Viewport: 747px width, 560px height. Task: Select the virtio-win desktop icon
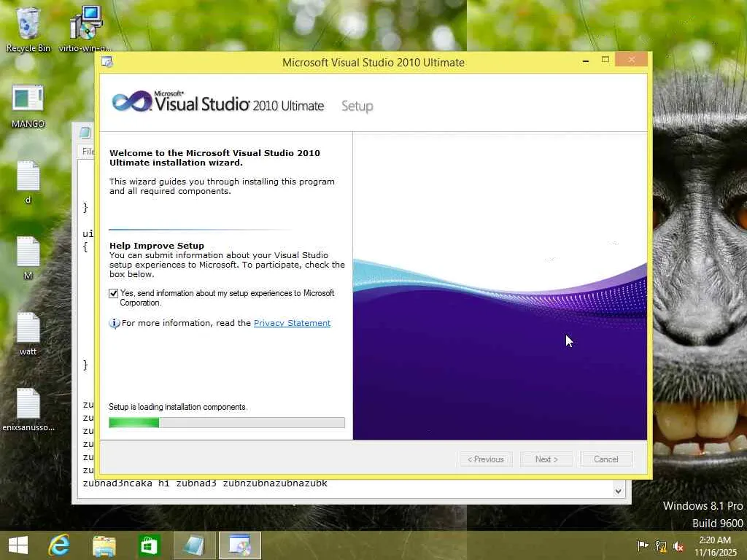(x=85, y=28)
